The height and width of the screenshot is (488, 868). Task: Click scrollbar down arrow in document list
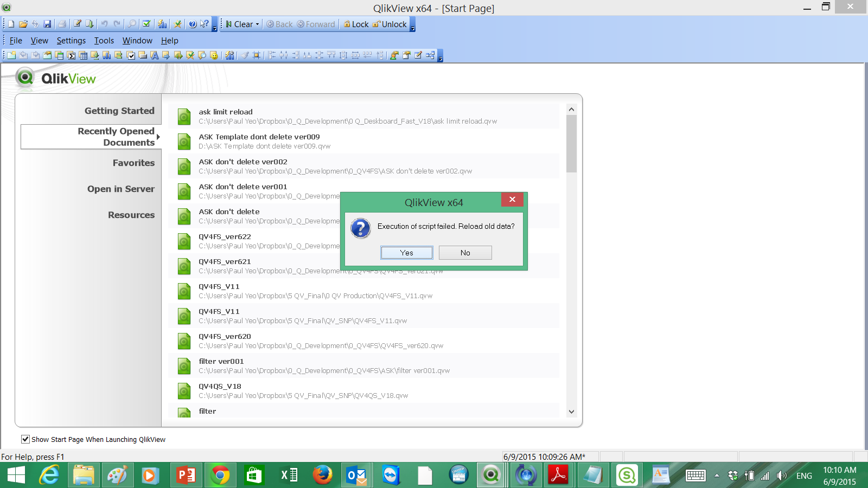571,412
